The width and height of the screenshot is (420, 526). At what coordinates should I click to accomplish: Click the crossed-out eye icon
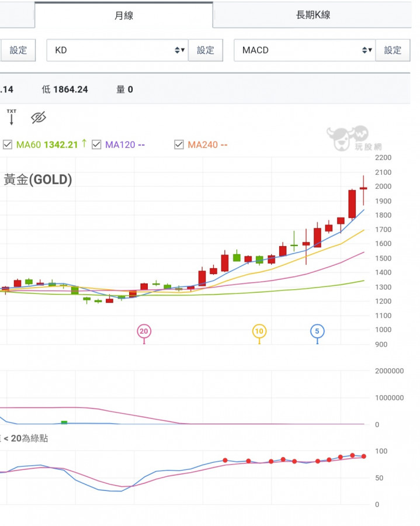[39, 117]
